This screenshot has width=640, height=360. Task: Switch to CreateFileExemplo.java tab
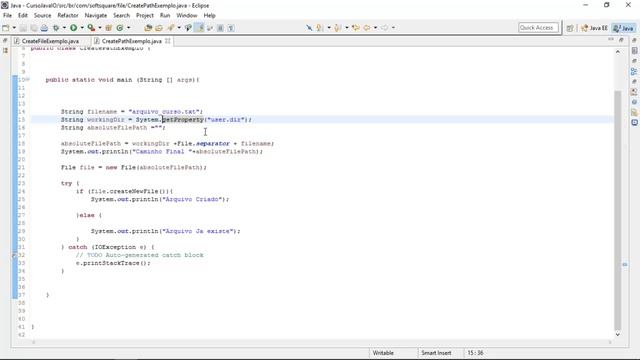[x=50, y=41]
